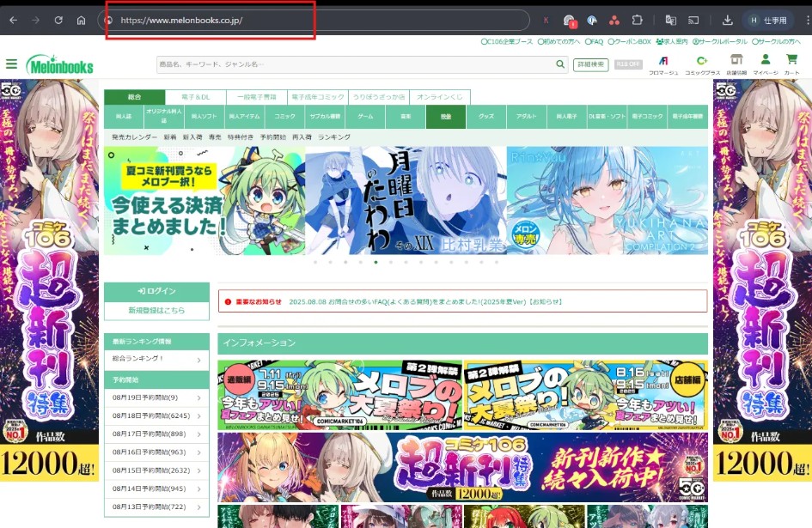
Task: Expand 08月14日予約開始(945) row chevron
Action: (x=198, y=489)
